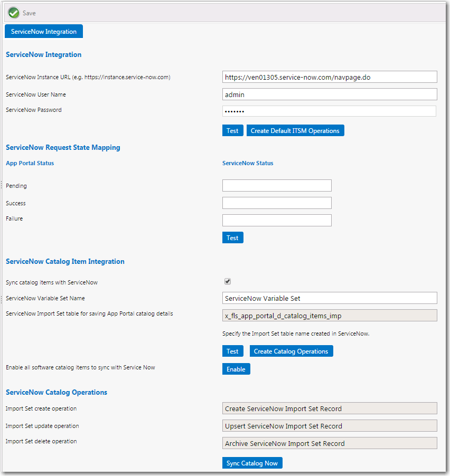Click the Import Set delete operation field
Viewport: 450px width, 476px height.
tap(330, 443)
